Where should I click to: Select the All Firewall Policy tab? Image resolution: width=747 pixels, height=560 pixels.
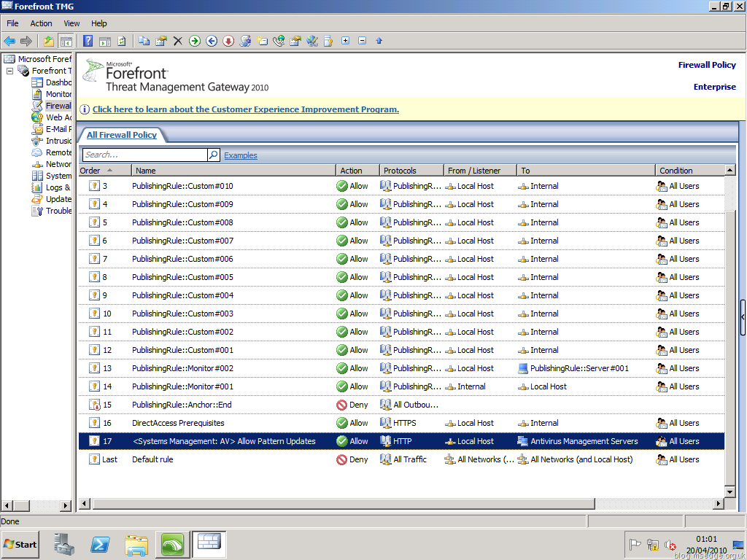click(122, 135)
